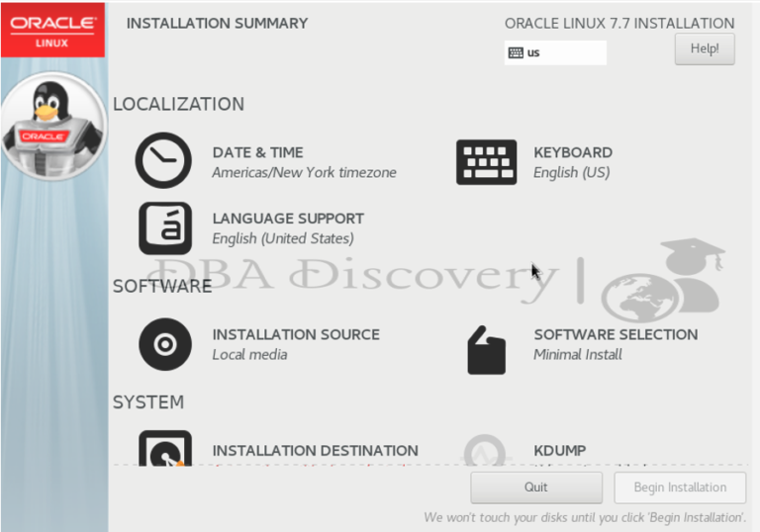The width and height of the screenshot is (760, 532).
Task: Open Software Selection package icon
Action: (486, 350)
